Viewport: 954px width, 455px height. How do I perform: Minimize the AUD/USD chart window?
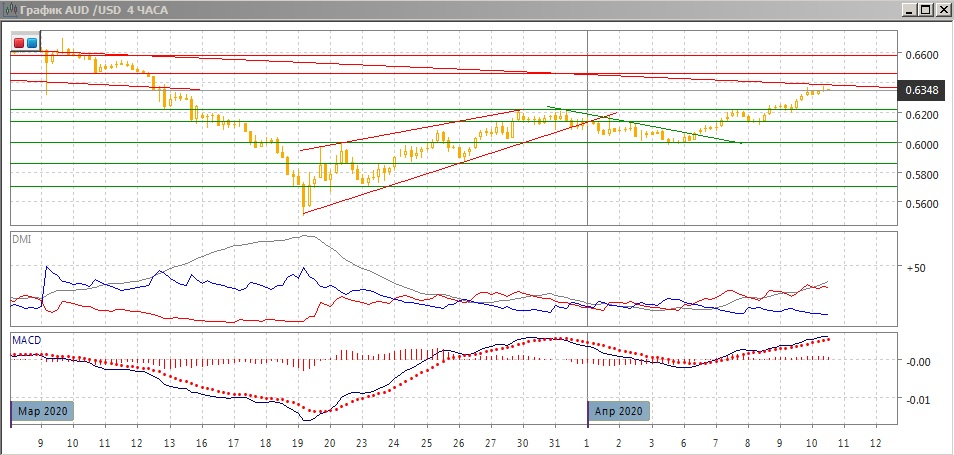[908, 10]
